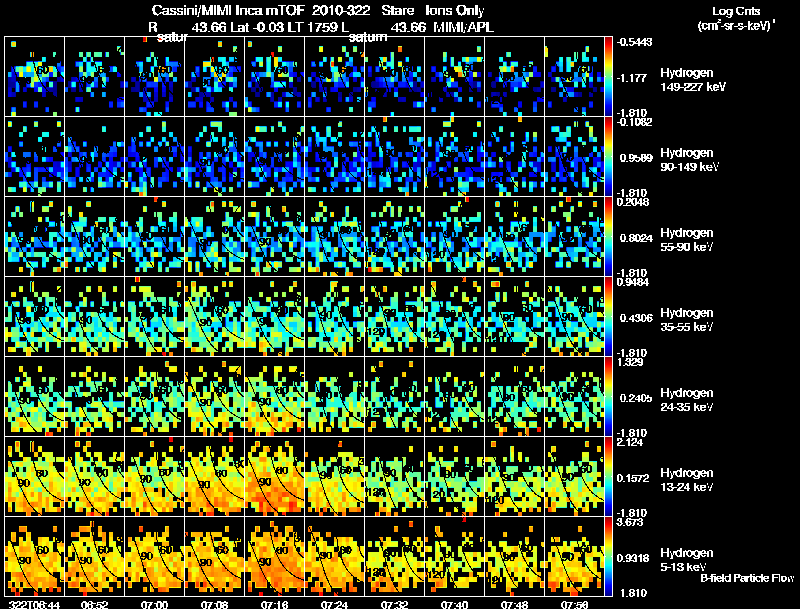Select the 'Hydrogen 90-149 keV' row label

(x=690, y=160)
